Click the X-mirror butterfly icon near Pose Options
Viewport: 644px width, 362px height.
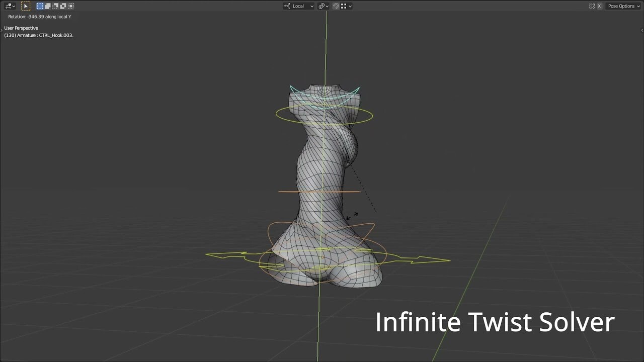click(592, 6)
